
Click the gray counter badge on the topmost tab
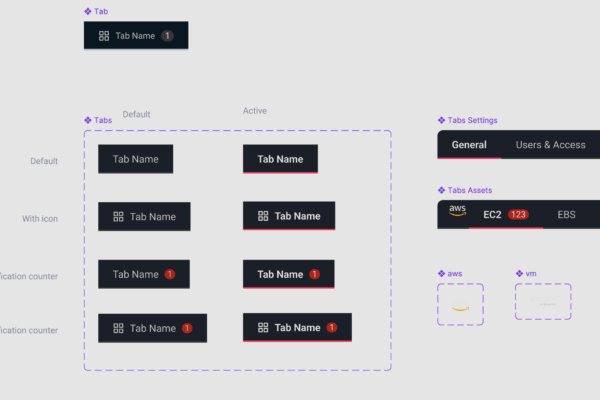point(167,36)
